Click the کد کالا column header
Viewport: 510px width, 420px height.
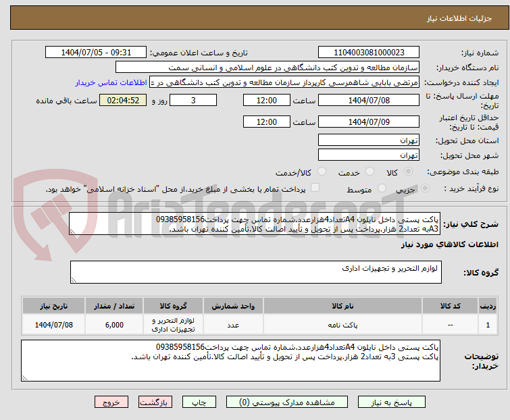[450, 306]
